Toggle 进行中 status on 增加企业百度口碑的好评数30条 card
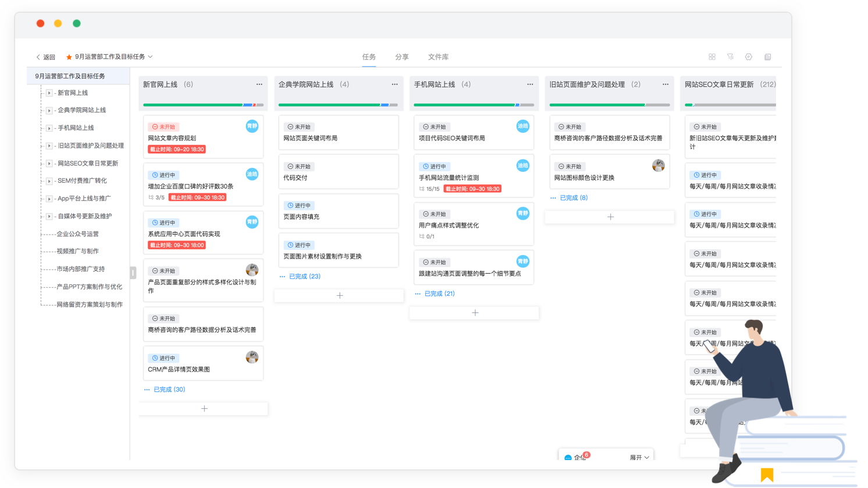This screenshot has width=868, height=488. (163, 175)
